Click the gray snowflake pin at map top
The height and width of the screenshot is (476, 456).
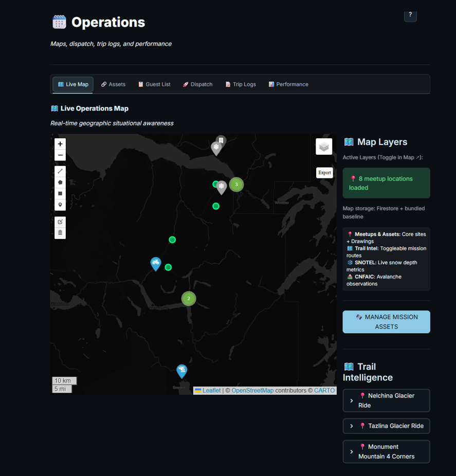[216, 149]
